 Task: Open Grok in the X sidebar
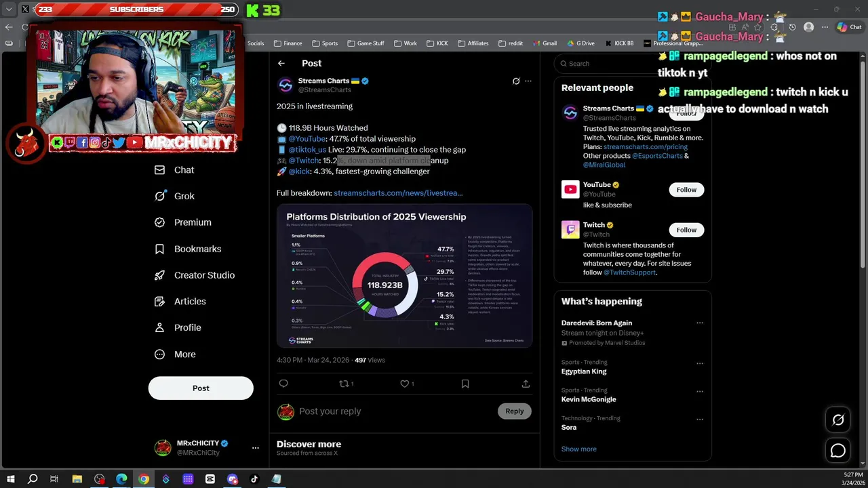pos(175,196)
